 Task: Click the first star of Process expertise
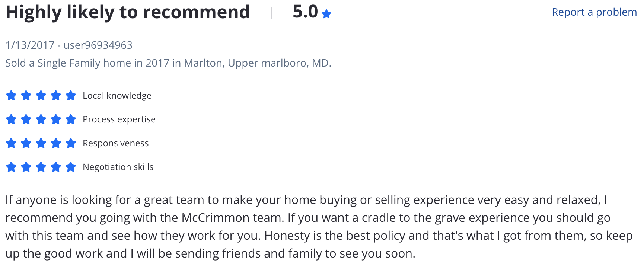(11, 119)
